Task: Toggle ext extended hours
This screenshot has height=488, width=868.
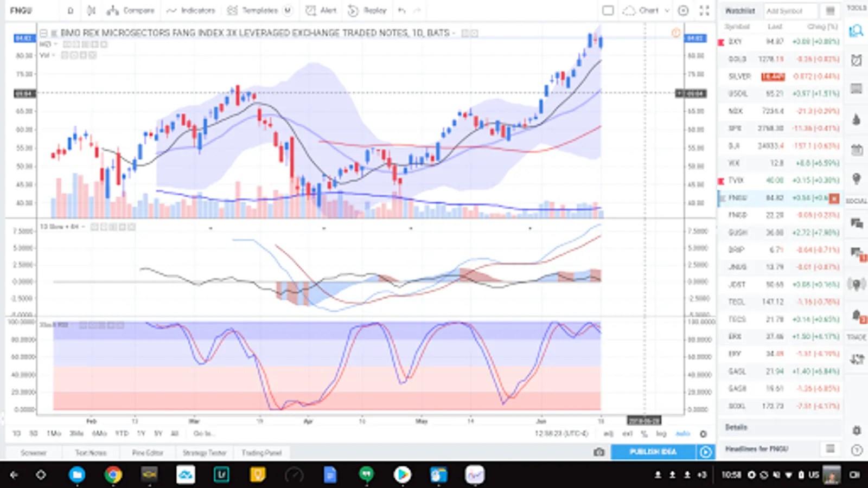Action: click(x=627, y=434)
